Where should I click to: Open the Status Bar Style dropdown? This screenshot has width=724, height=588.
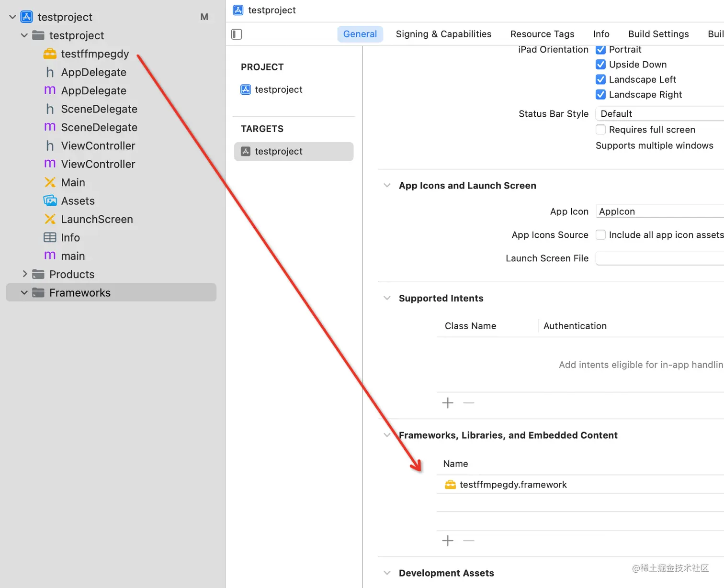pyautogui.click(x=659, y=114)
